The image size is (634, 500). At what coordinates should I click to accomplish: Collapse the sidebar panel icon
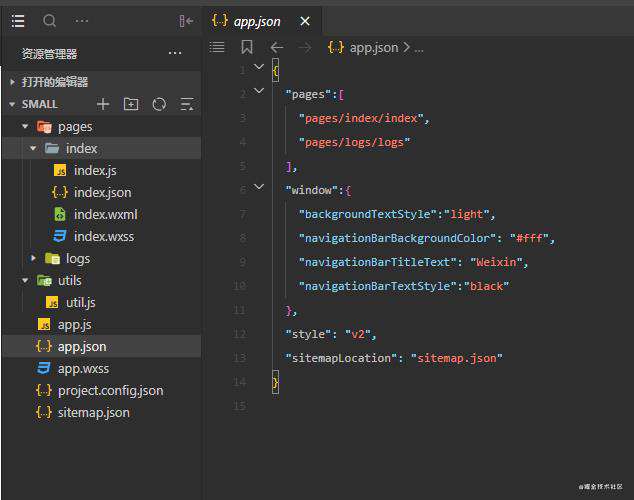pyautogui.click(x=186, y=21)
